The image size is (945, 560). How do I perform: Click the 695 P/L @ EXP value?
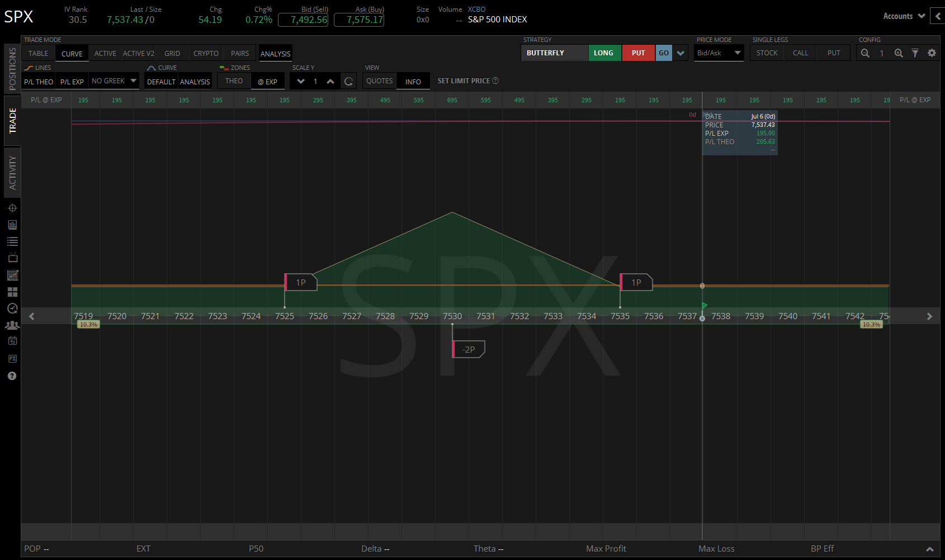click(452, 100)
